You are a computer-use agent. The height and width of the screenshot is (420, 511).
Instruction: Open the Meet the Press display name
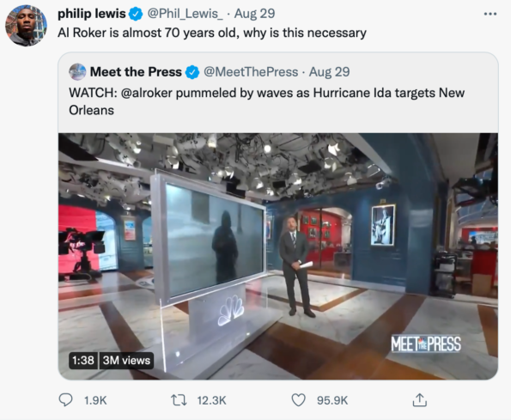[136, 71]
